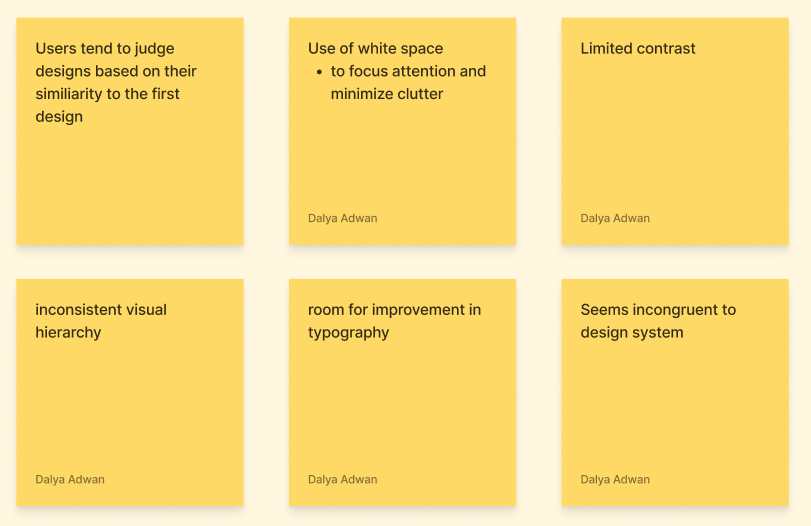Click the 'Limited contrast' text
811x526 pixels.
638,49
